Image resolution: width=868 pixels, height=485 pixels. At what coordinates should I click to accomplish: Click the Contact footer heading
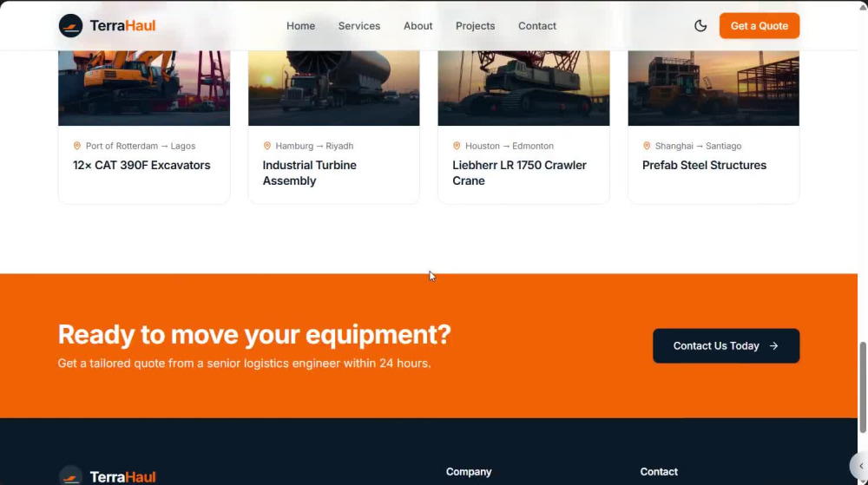tap(659, 472)
